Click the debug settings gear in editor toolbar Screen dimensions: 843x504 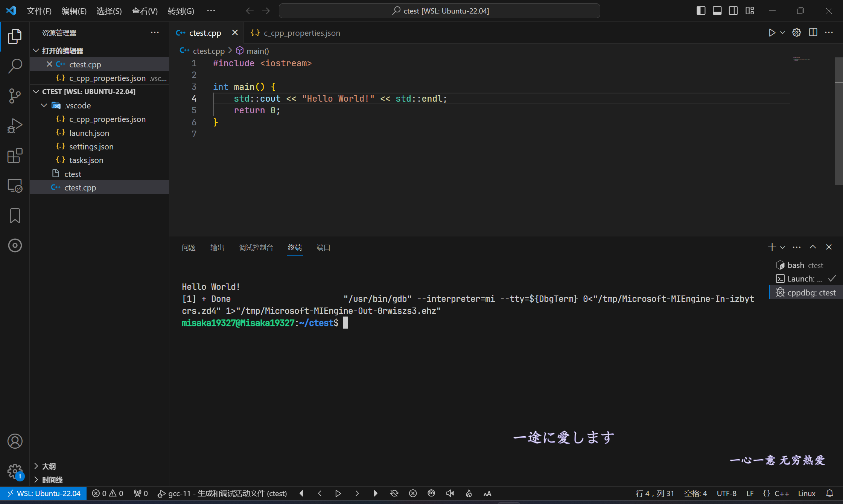(797, 33)
